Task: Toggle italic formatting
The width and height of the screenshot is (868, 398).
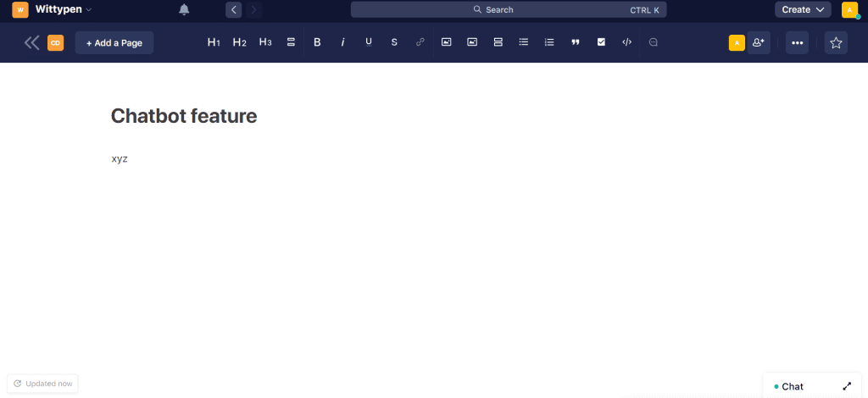Action: pyautogui.click(x=342, y=42)
